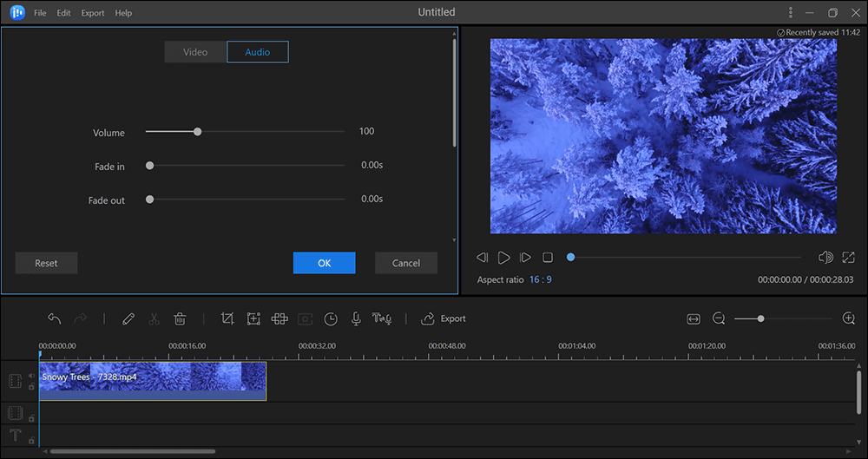This screenshot has width=868, height=459.
Task: Open the 16 : 9 aspect ratio selector
Action: tap(538, 279)
